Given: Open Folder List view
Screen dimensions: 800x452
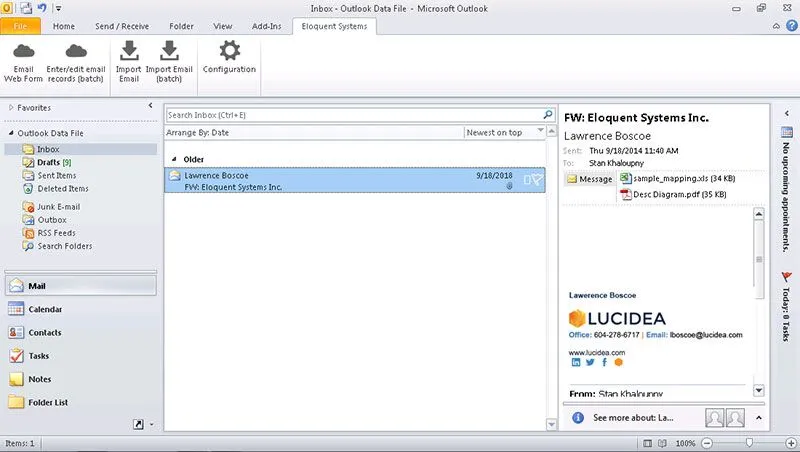Looking at the screenshot, I should [x=81, y=402].
